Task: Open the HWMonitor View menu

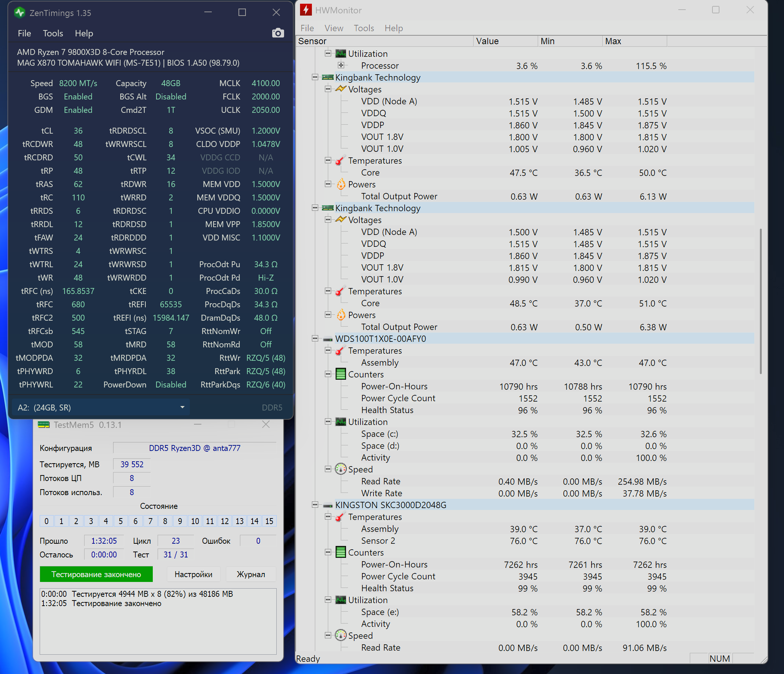Action: click(333, 28)
